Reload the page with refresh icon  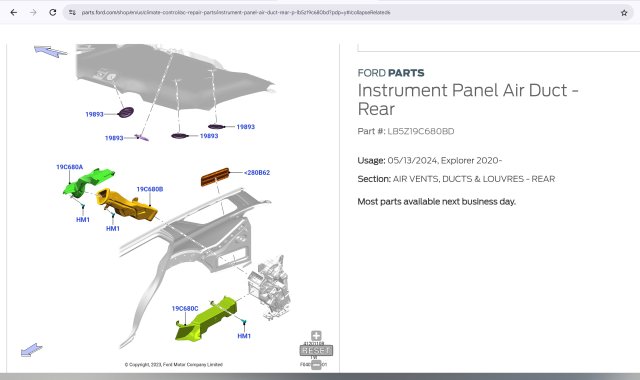click(x=53, y=12)
